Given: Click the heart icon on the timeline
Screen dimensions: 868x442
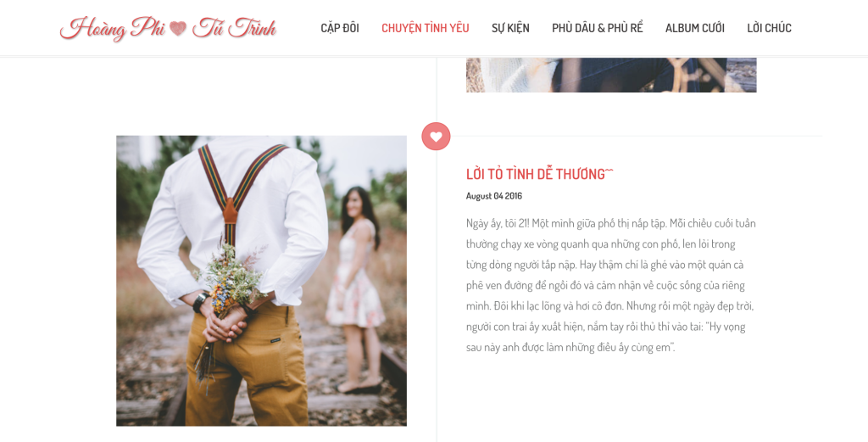Looking at the screenshot, I should (436, 137).
